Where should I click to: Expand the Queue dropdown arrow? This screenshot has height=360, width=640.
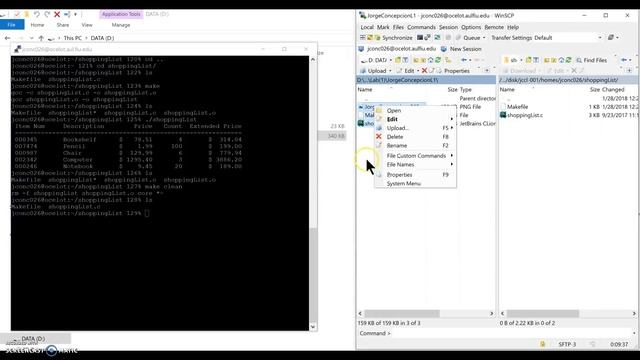[x=484, y=38]
